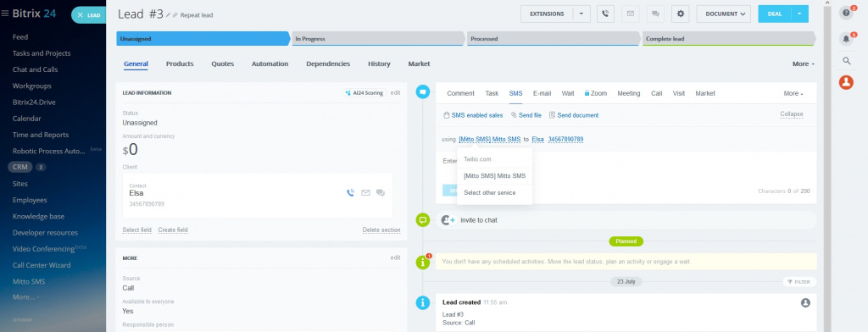This screenshot has width=868, height=332.
Task: Switch to the Products tab
Action: click(x=180, y=64)
